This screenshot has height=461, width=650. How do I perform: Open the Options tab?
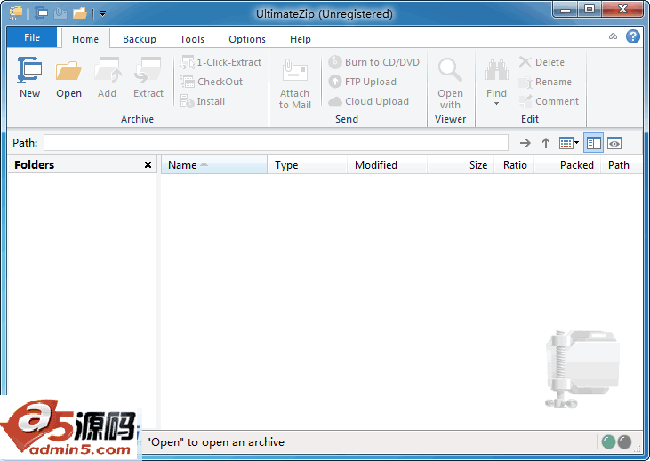pyautogui.click(x=247, y=39)
